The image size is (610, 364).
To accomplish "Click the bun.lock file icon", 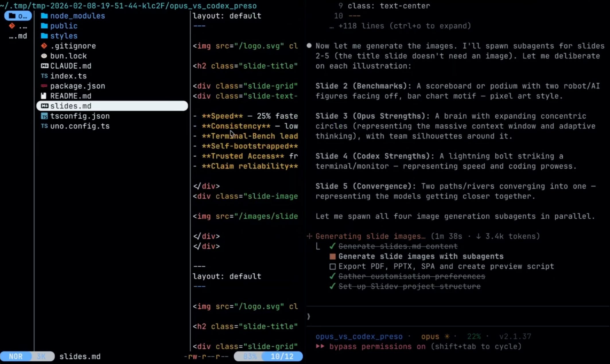I will 44,56.
